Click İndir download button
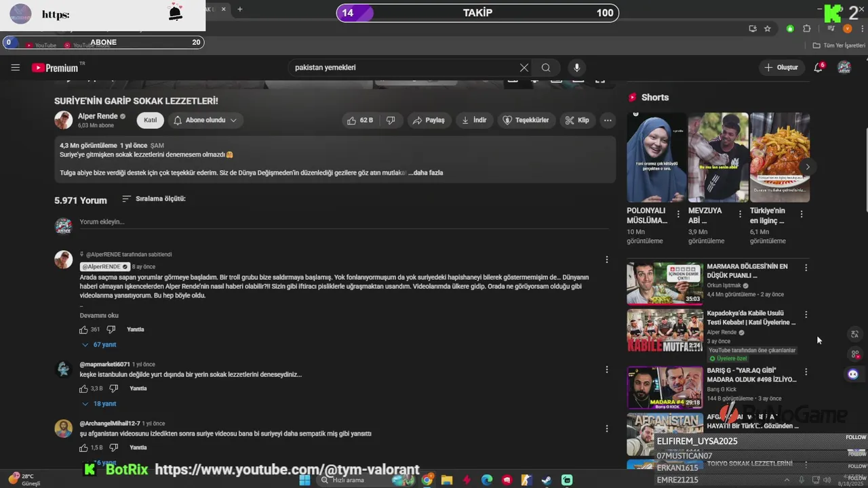868x488 pixels. pos(474,120)
